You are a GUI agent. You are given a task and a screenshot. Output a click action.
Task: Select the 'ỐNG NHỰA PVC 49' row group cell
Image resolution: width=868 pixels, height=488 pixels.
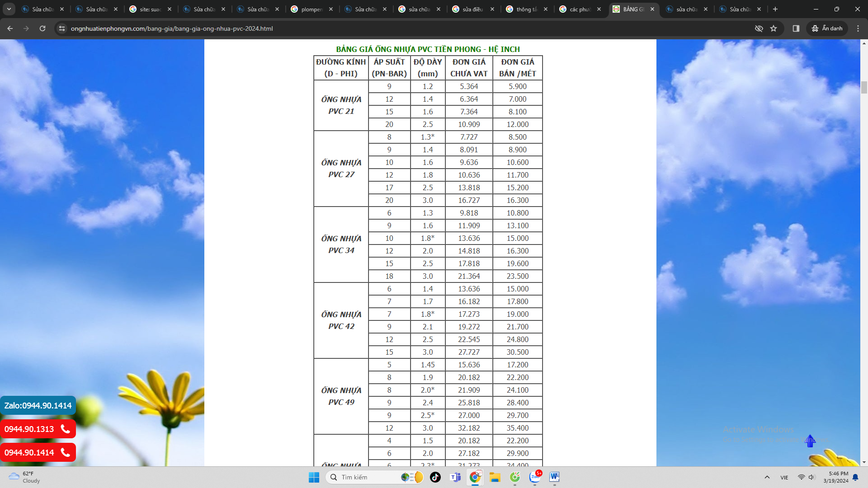click(341, 396)
